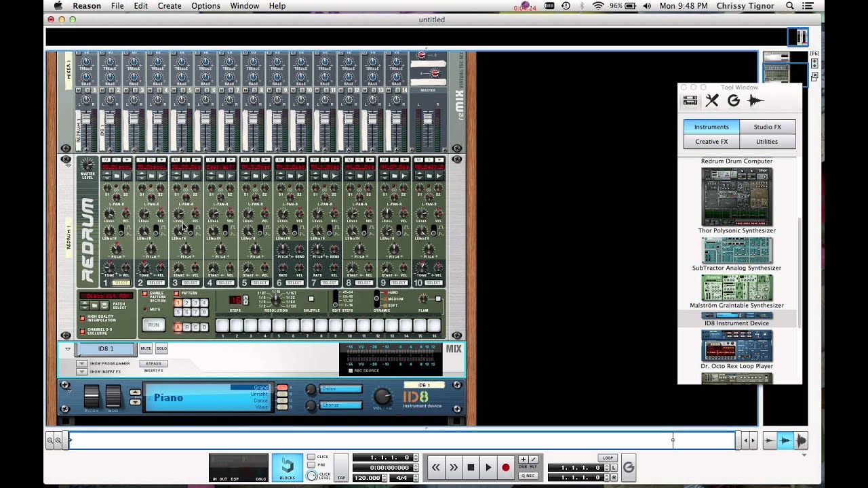
Task: Click the Fast Forward transport button
Action: pos(454,468)
